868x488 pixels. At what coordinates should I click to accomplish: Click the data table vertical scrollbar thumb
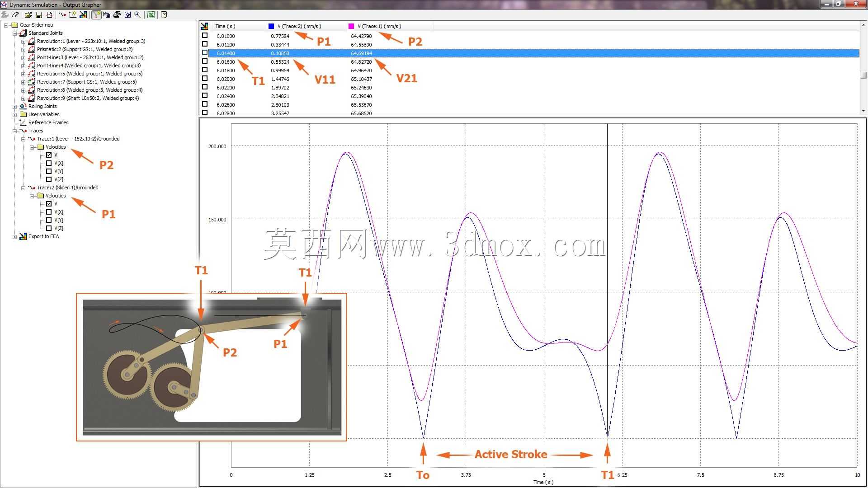click(x=863, y=75)
